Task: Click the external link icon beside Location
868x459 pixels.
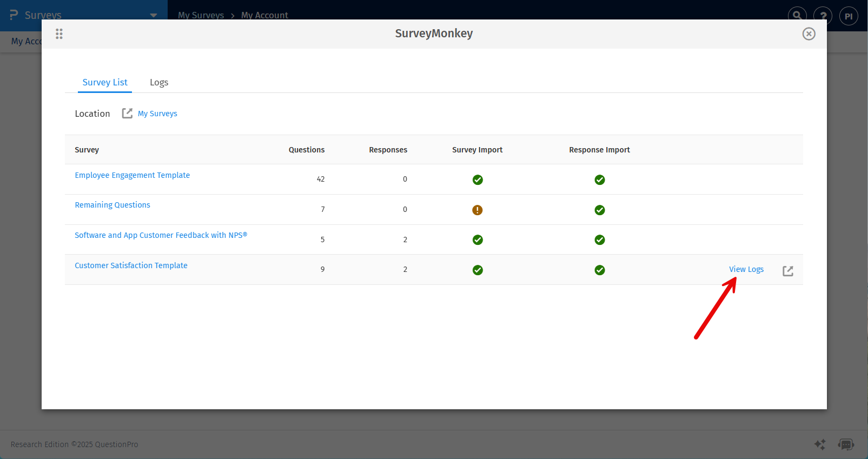Action: (x=127, y=113)
